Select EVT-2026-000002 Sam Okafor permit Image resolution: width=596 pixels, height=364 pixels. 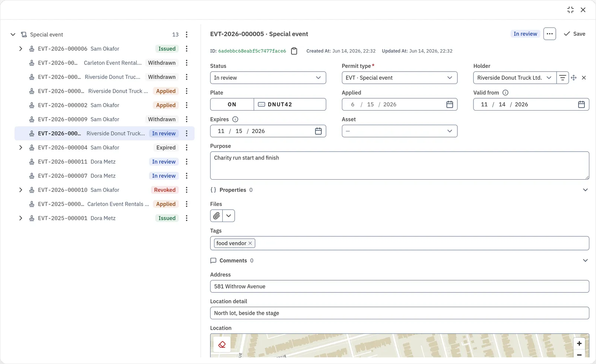pos(104,105)
